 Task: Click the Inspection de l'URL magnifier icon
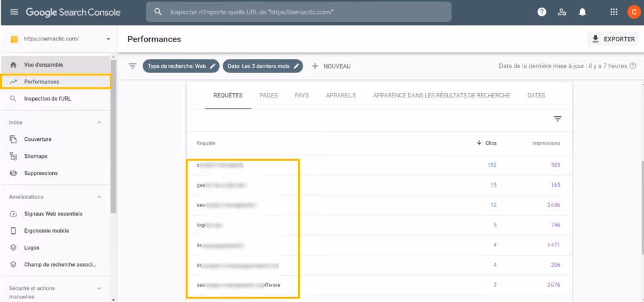coord(13,99)
